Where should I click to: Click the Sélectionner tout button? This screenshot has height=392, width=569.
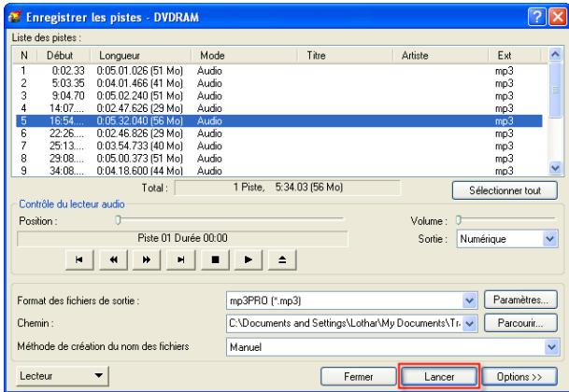click(x=505, y=190)
